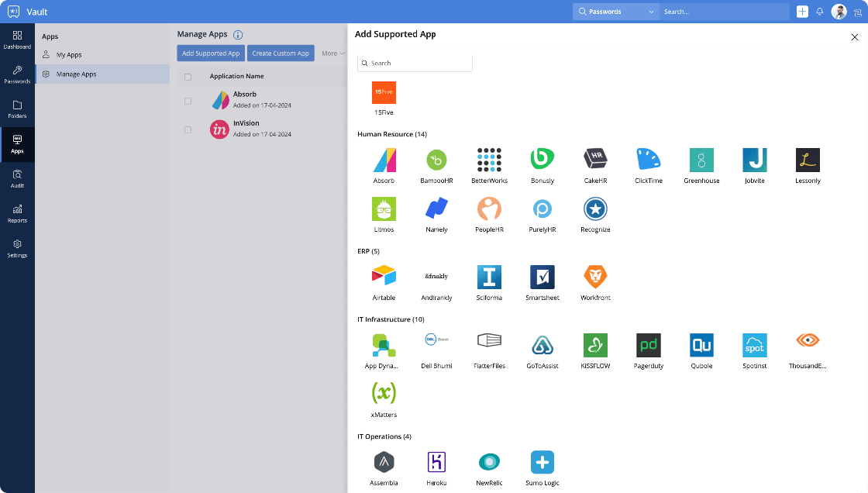Check the Absorb application checkbox
The height and width of the screenshot is (493, 868).
[187, 99]
